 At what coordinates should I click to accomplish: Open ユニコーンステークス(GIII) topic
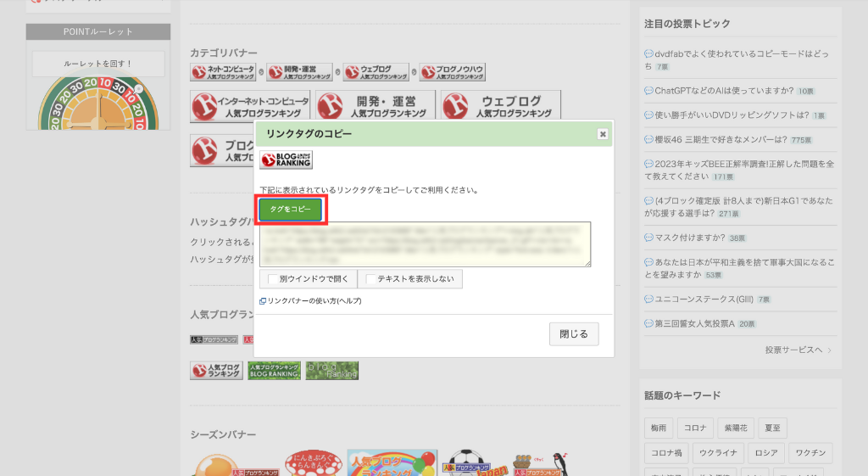704,300
